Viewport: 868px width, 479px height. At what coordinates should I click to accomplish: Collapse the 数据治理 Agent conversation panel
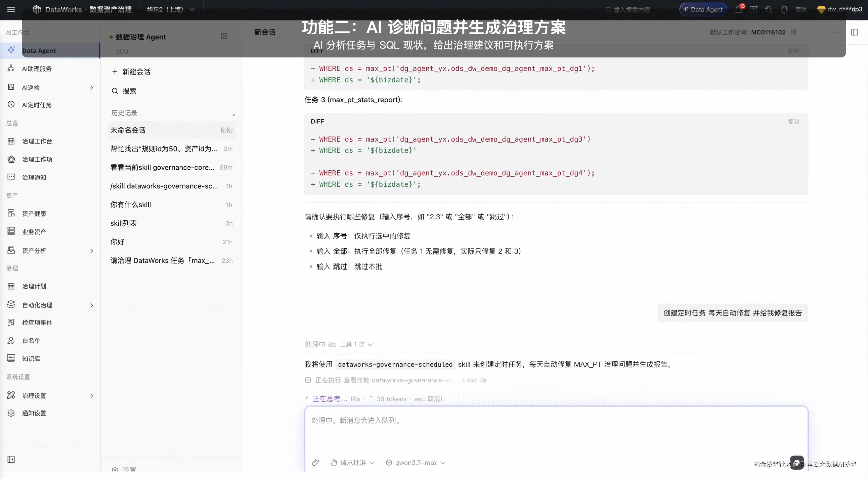click(x=224, y=36)
